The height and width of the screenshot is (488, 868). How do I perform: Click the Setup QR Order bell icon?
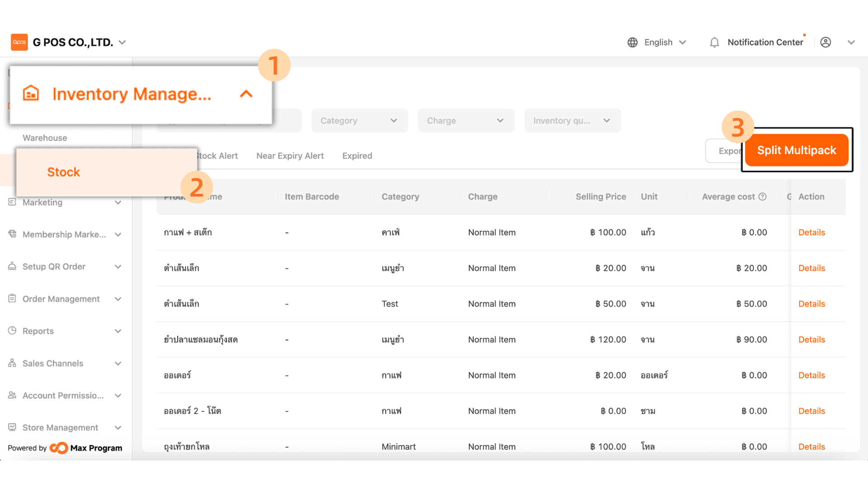(x=12, y=266)
